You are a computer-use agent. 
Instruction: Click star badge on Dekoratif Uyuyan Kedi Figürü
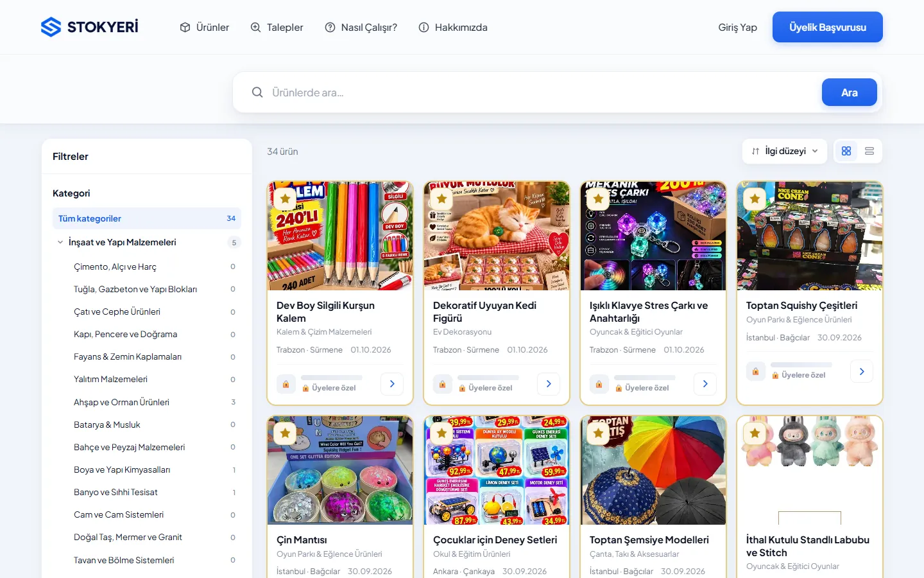pos(442,199)
